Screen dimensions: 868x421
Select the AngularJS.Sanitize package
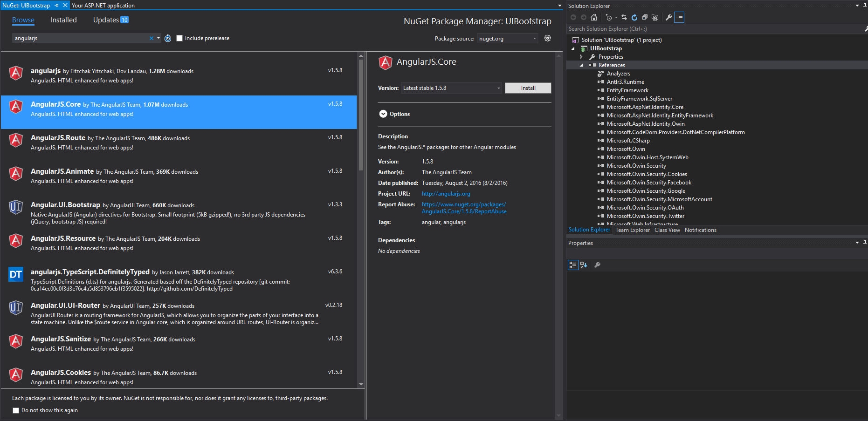[179, 347]
